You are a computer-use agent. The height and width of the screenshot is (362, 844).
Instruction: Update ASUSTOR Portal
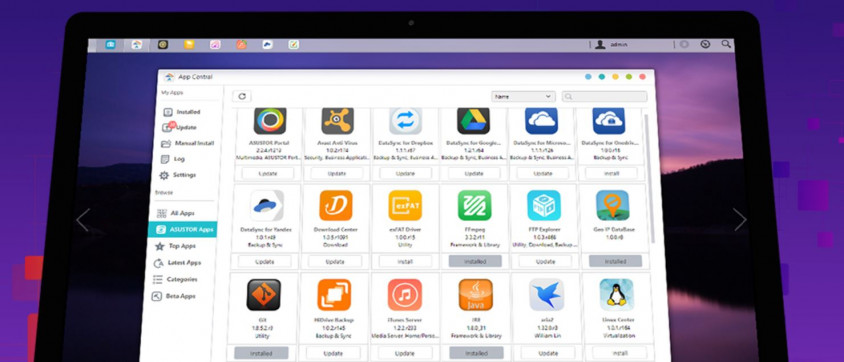268,174
